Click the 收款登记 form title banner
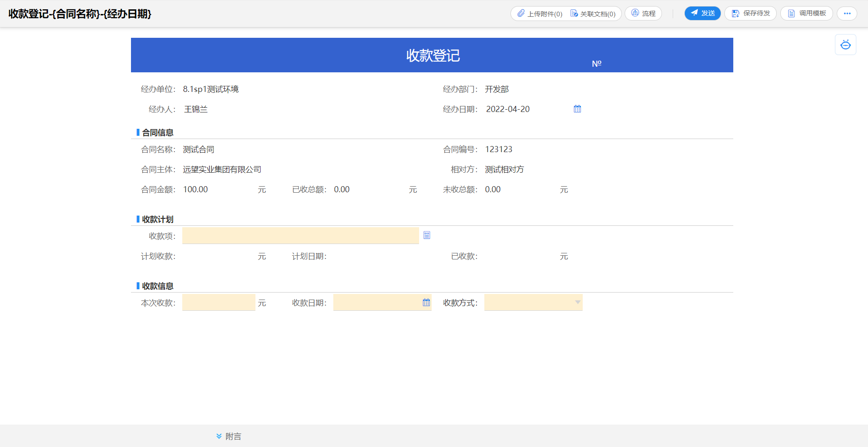868x447 pixels. 433,56
